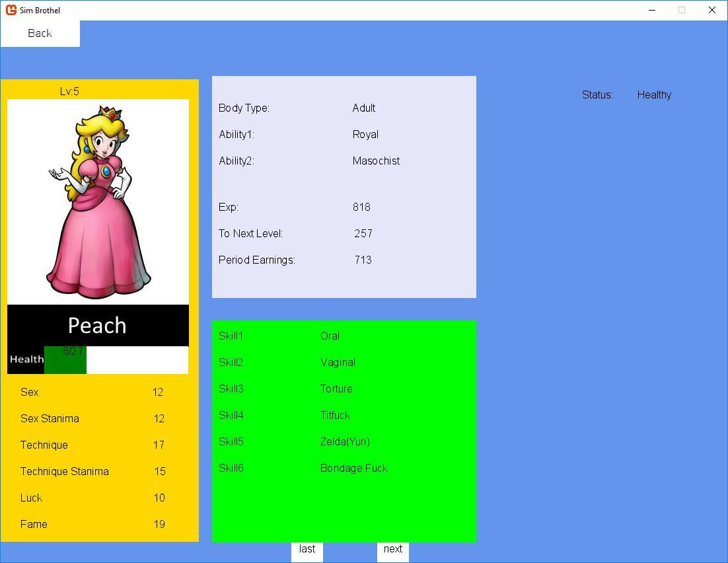Viewport: 728px width, 563px height.
Task: Click the Period Earnings value 713
Action: pos(363,260)
